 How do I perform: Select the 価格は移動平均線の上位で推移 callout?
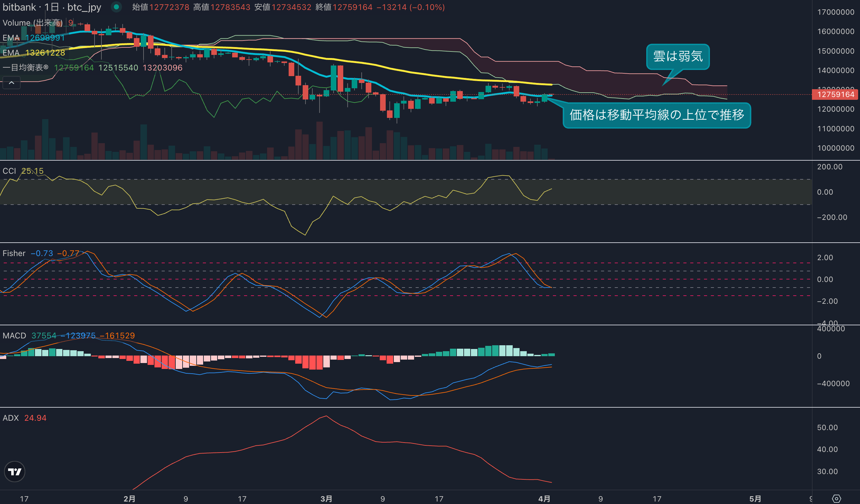click(x=657, y=115)
